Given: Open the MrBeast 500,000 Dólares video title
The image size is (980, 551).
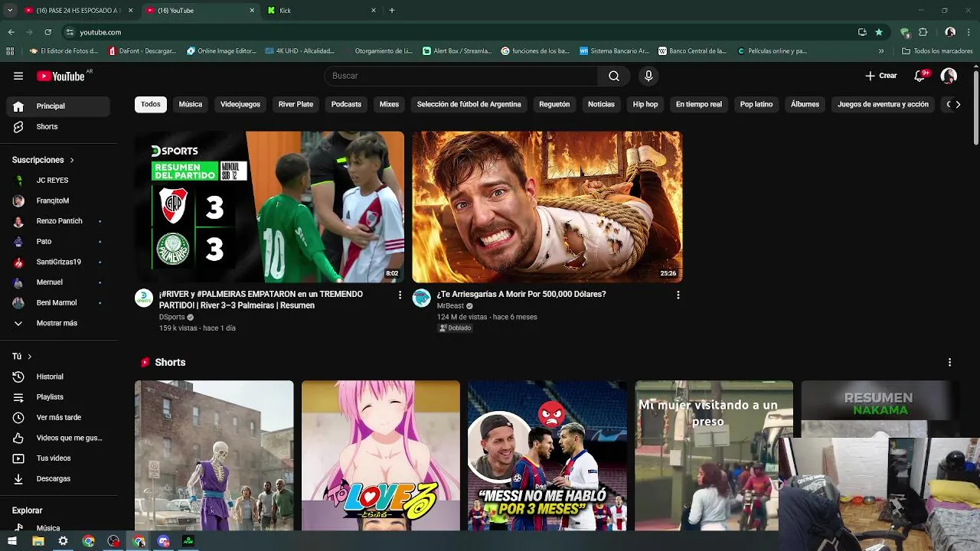Looking at the screenshot, I should [521, 294].
